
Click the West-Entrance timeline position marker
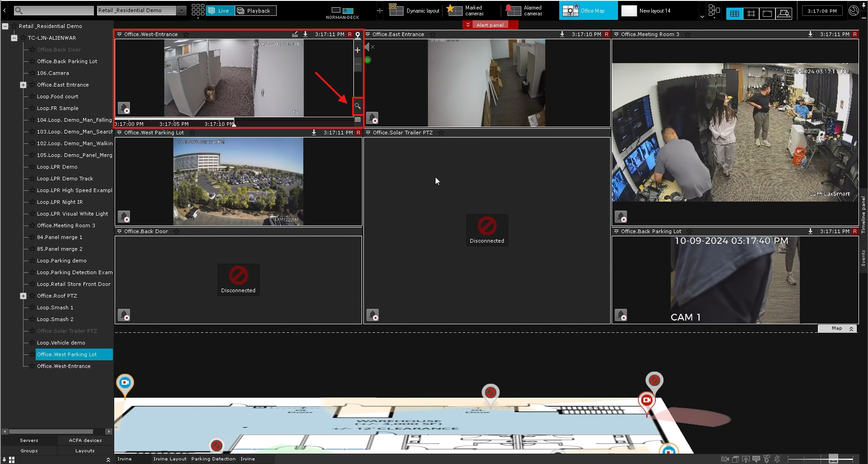click(234, 124)
